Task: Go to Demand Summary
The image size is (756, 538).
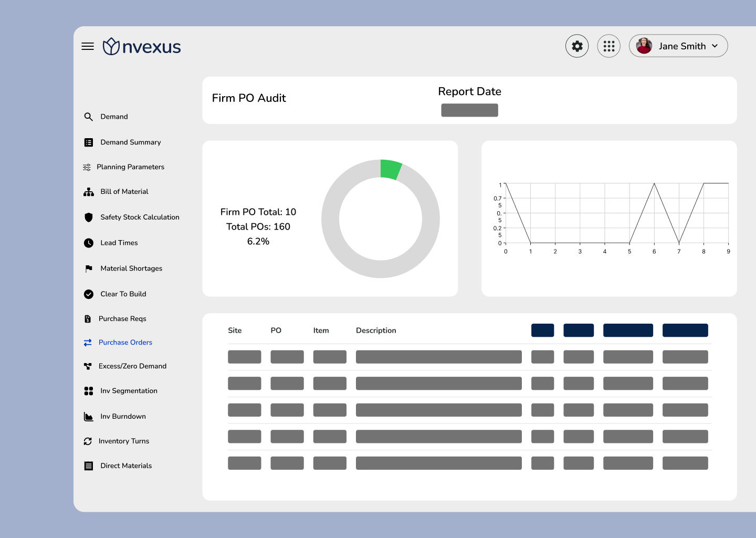Action: 131,142
